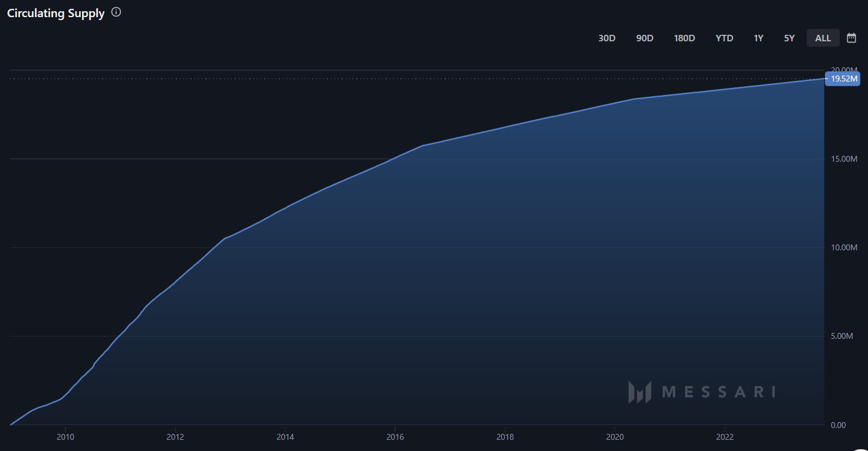Select the 30D time range
The height and width of the screenshot is (451, 868).
pos(607,37)
